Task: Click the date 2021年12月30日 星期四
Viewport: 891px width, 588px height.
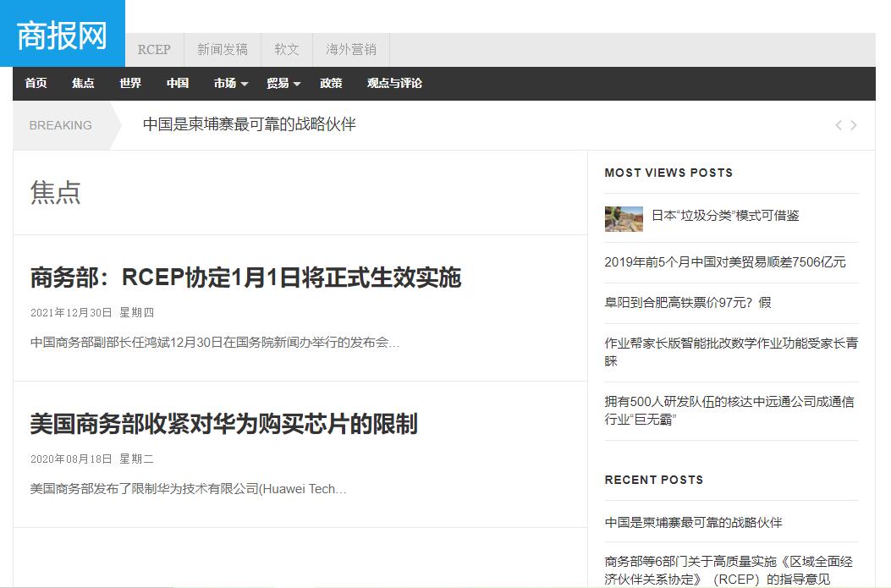Action: pos(92,312)
